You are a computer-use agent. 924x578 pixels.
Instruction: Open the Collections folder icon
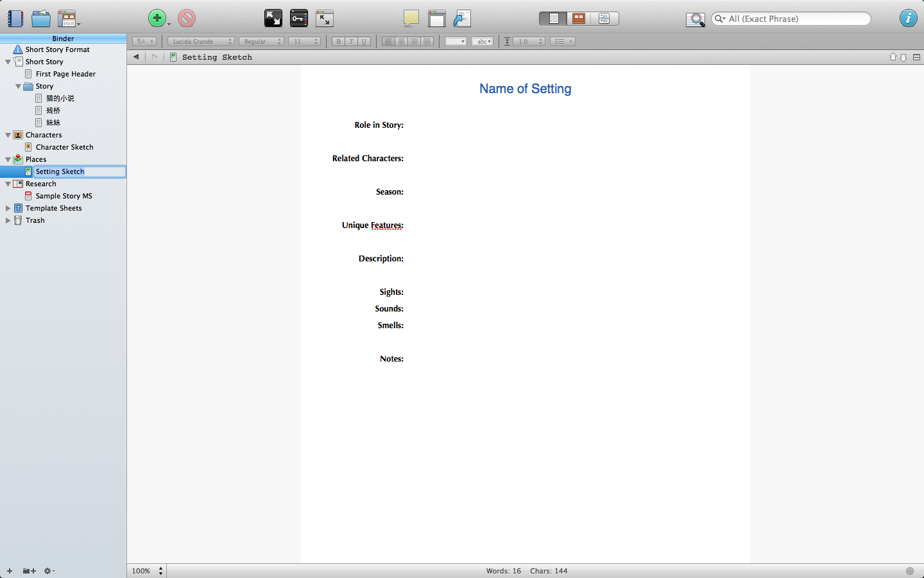[x=41, y=19]
